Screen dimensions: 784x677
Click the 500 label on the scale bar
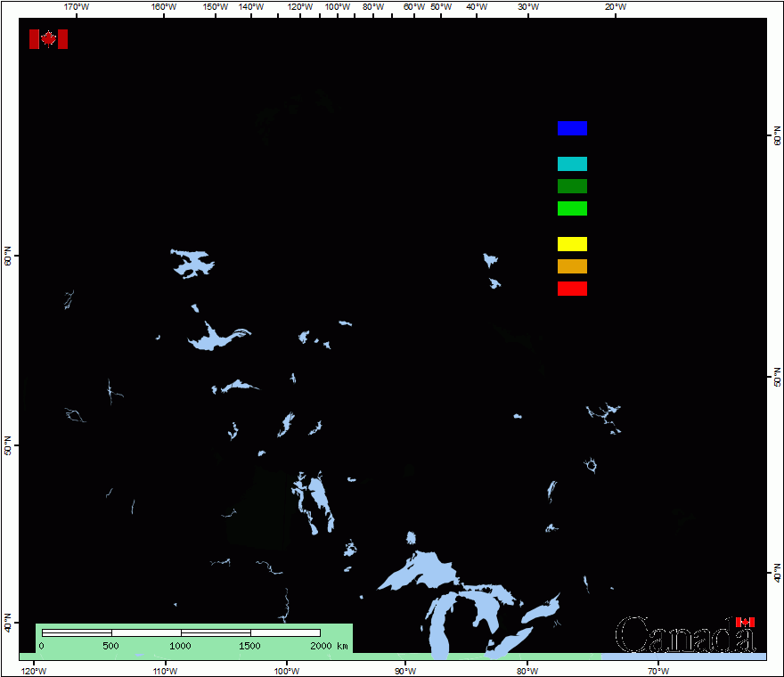[x=110, y=646]
